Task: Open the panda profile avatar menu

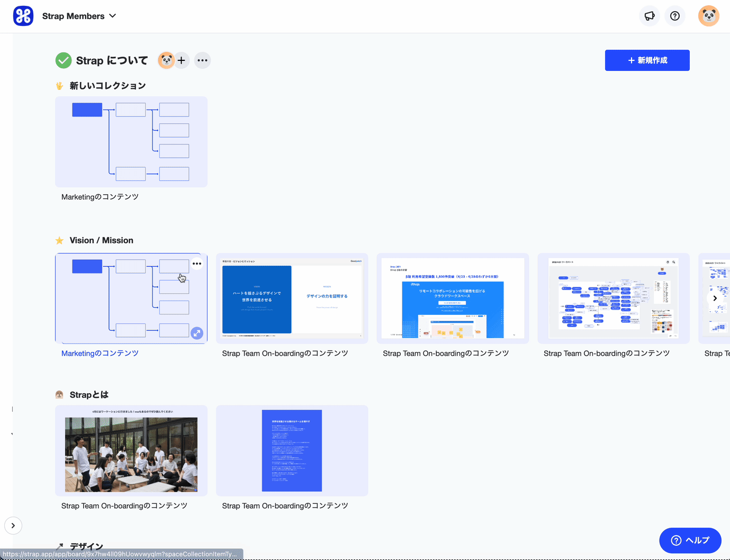Action: coord(709,16)
